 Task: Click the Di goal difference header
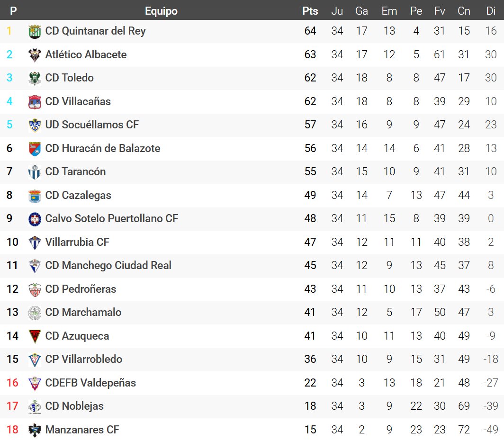[x=491, y=11]
